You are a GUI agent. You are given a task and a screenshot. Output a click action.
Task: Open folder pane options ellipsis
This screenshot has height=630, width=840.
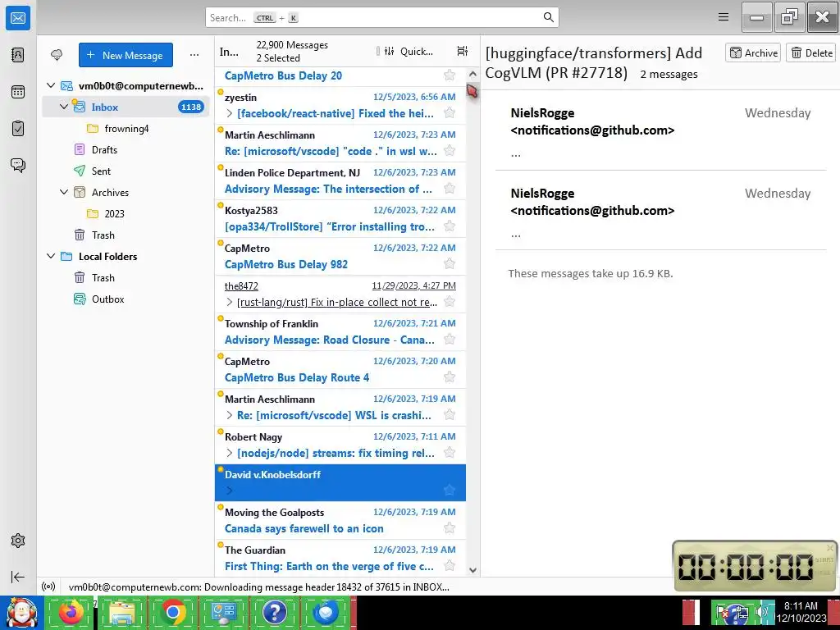pyautogui.click(x=194, y=55)
